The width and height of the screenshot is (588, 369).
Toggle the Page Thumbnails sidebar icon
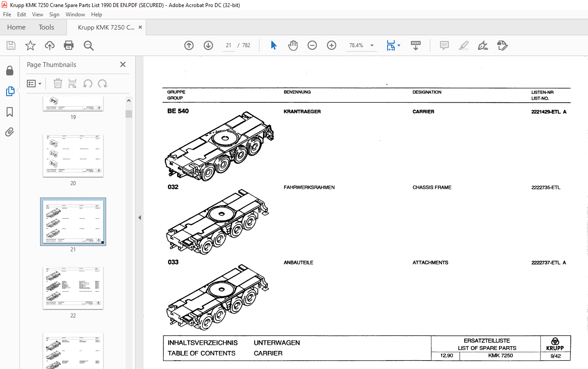(10, 91)
